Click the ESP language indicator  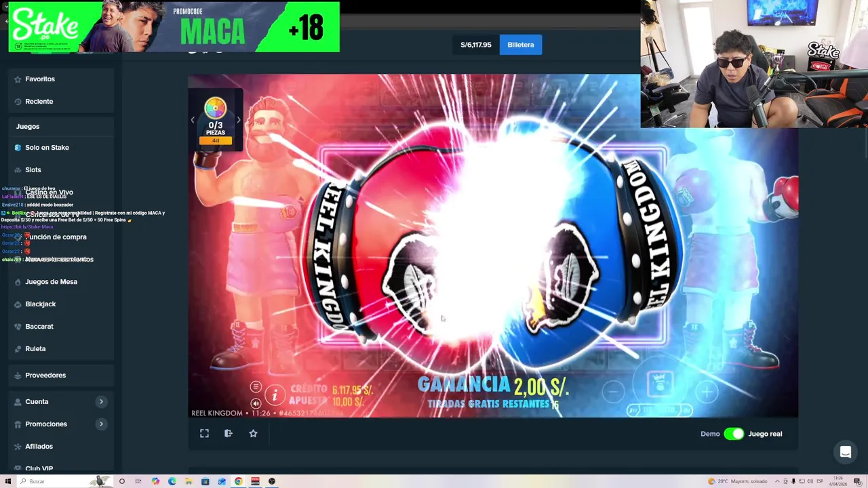(x=820, y=481)
